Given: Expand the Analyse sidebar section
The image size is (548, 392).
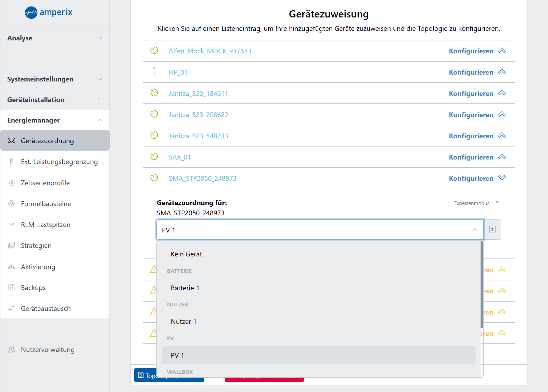Looking at the screenshot, I should coord(100,38).
